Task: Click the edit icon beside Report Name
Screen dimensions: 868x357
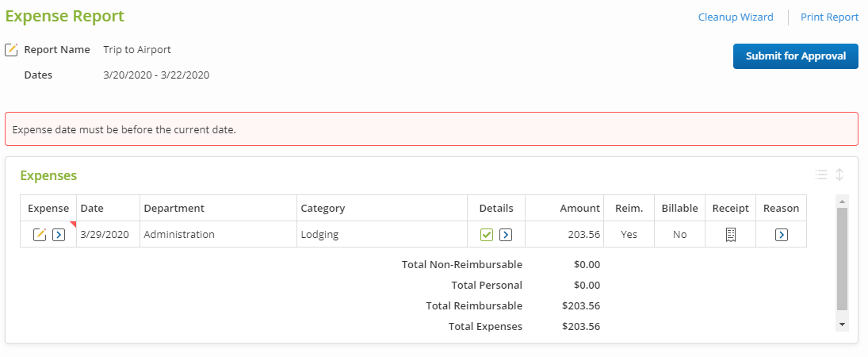Action: point(11,50)
